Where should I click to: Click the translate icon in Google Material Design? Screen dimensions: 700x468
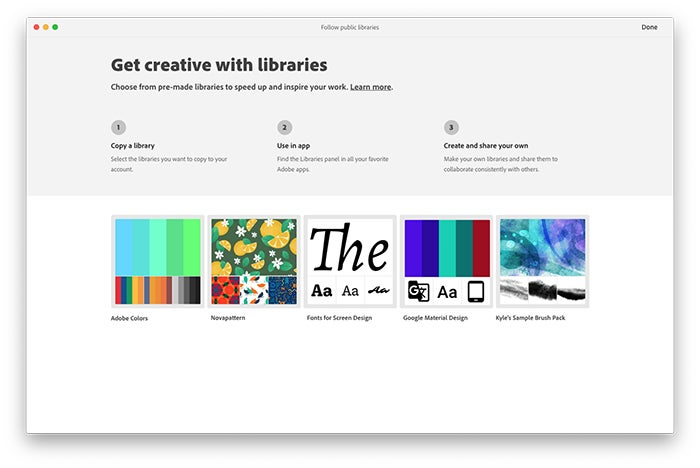coord(418,291)
